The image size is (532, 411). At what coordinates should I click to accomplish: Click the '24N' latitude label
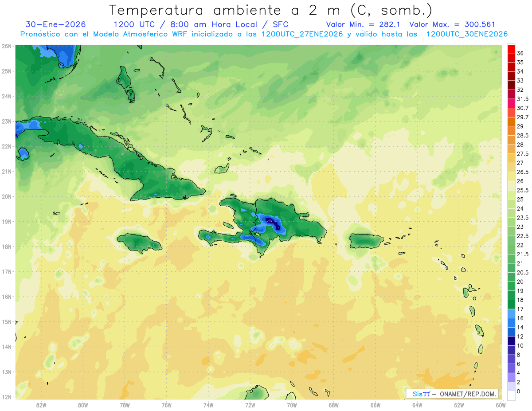tap(7, 96)
